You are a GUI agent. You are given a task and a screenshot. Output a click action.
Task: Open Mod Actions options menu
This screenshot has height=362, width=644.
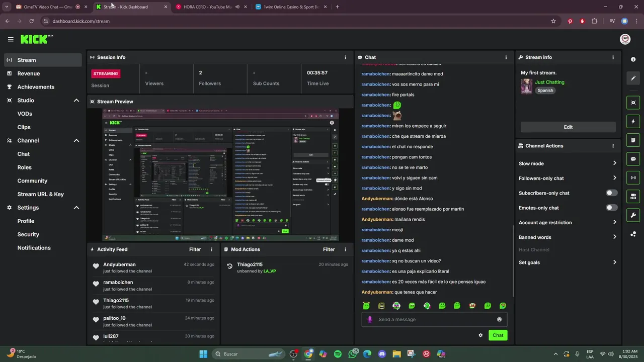pos(345,249)
